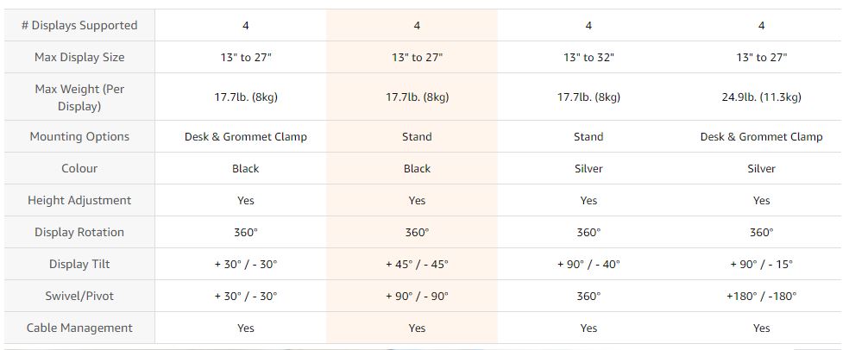This screenshot has width=868, height=350.
Task: Select the "Mounting Options" row label
Action: [x=79, y=137]
